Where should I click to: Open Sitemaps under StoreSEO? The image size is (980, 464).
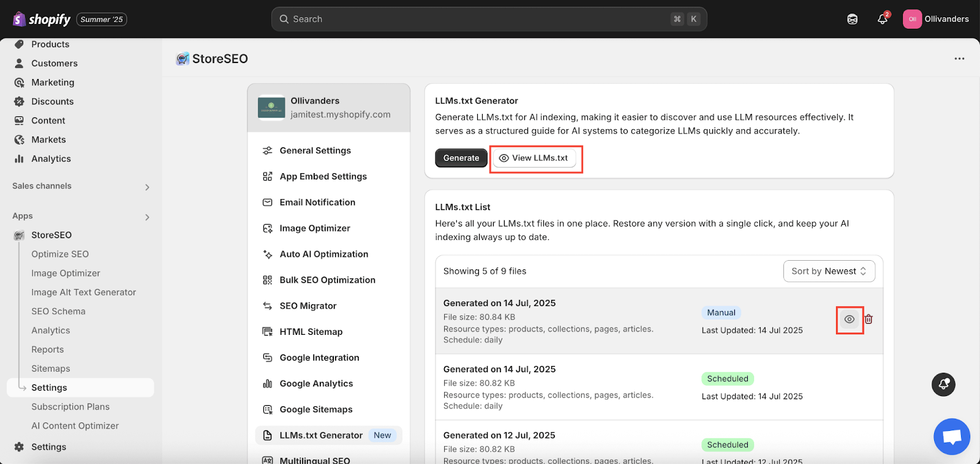[x=51, y=369]
